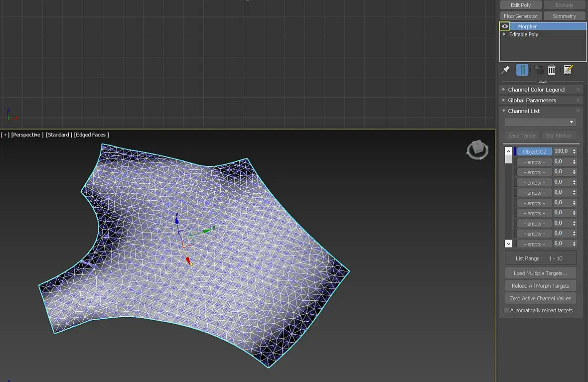
Task: Enable Automatically reload targets checkbox
Action: coord(506,310)
